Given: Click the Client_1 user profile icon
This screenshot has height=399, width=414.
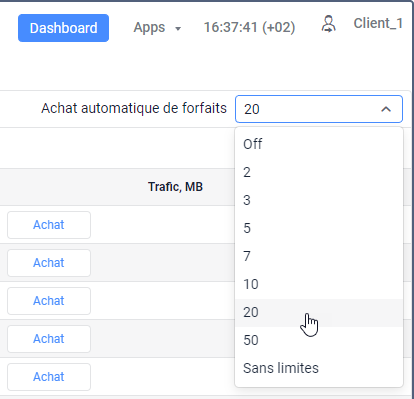Looking at the screenshot, I should click(x=329, y=24).
